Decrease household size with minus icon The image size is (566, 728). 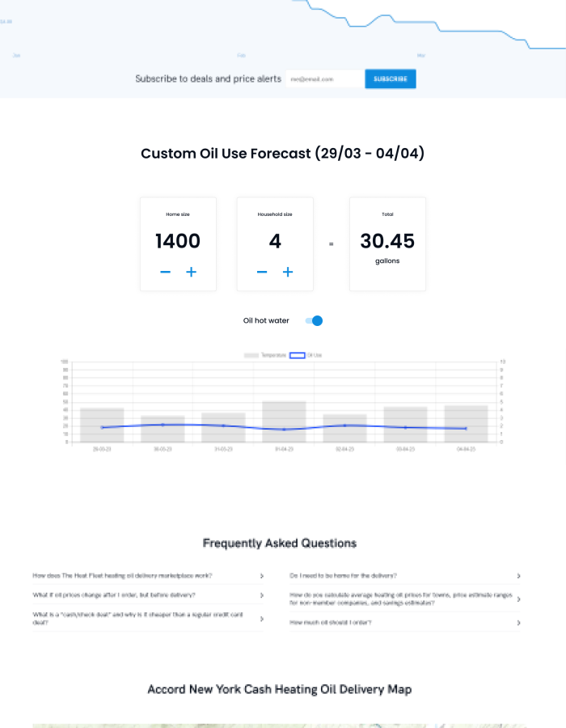tap(262, 273)
